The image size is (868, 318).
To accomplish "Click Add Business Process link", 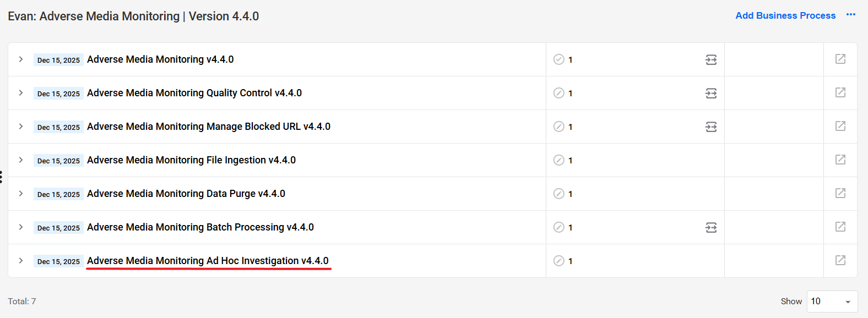I will [x=785, y=15].
